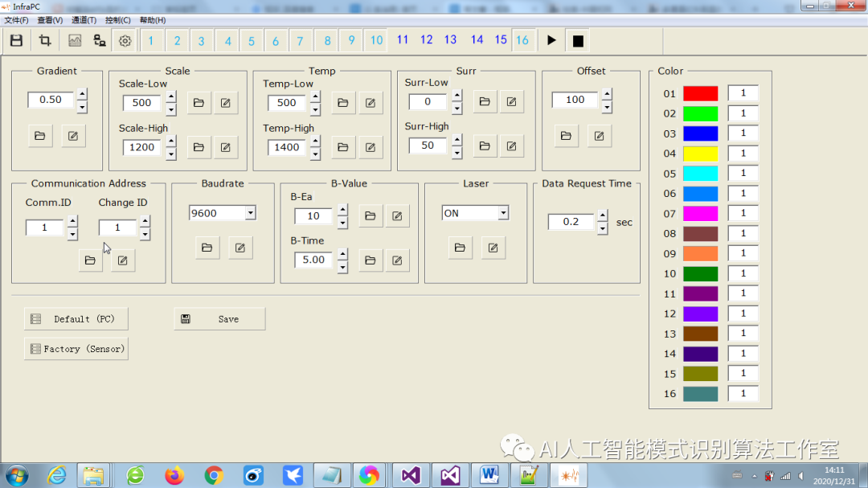Pick the yellow color swatch 04
This screenshot has width=868, height=488.
click(700, 154)
